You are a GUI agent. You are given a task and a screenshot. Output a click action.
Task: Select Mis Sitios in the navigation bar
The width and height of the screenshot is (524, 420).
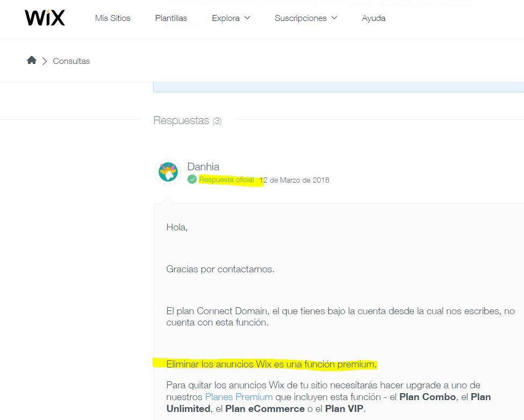click(x=112, y=18)
